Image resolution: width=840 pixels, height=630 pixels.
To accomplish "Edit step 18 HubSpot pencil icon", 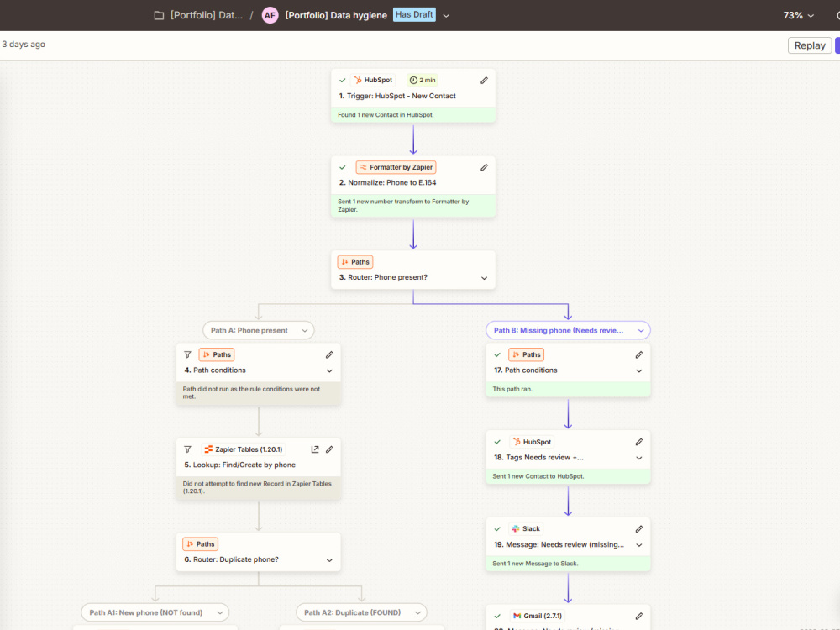I will tap(638, 442).
